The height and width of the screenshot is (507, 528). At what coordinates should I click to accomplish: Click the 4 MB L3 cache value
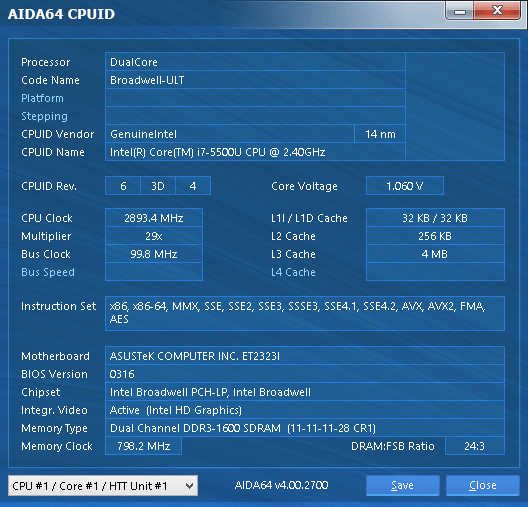[435, 254]
